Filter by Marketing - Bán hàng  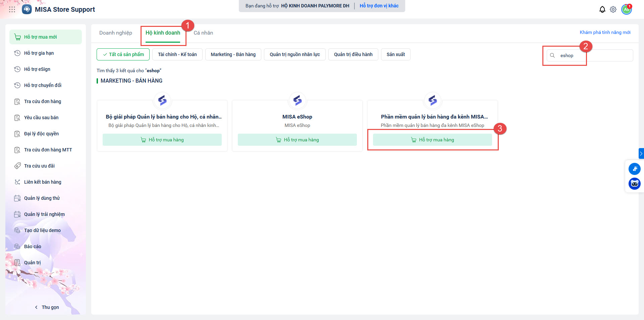pos(233,54)
